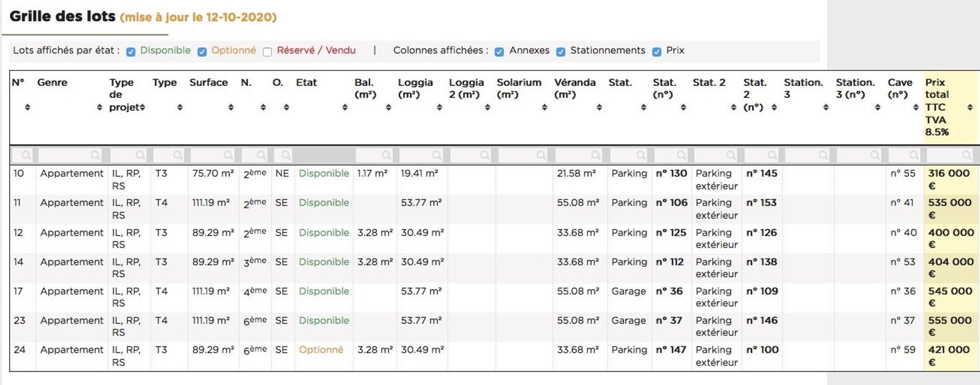Select surface 75.70 m² cell

(x=213, y=174)
